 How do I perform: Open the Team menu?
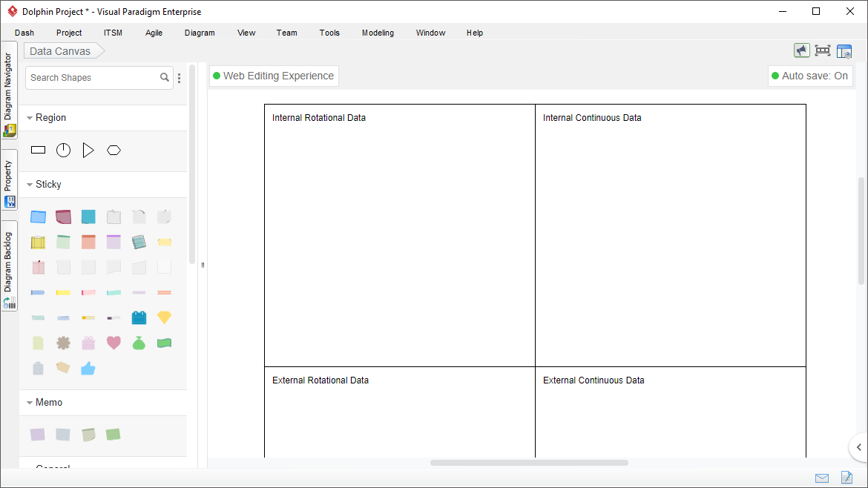click(x=287, y=33)
